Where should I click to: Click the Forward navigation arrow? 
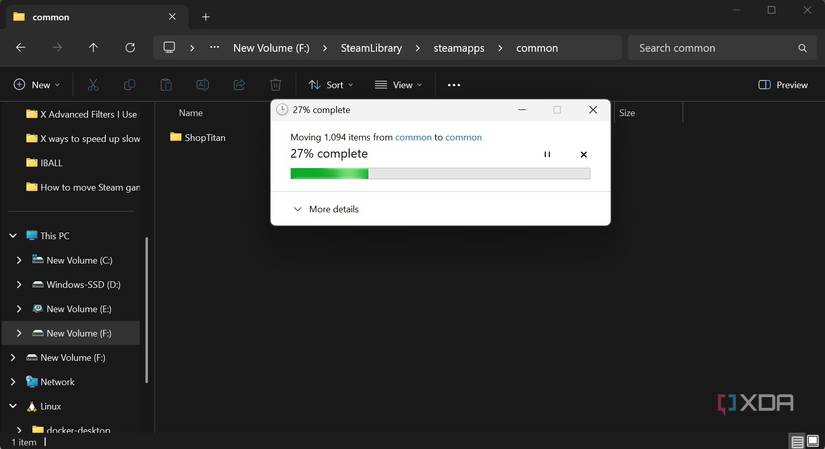(57, 48)
